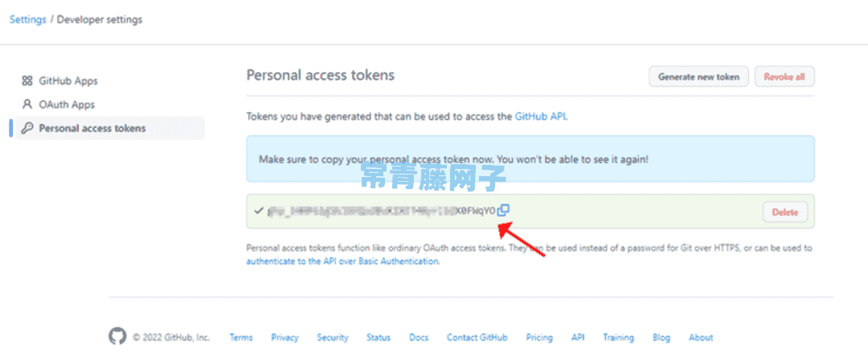868x354 pixels.
Task: Go to Settings via the breadcrumb link
Action: 28,19
